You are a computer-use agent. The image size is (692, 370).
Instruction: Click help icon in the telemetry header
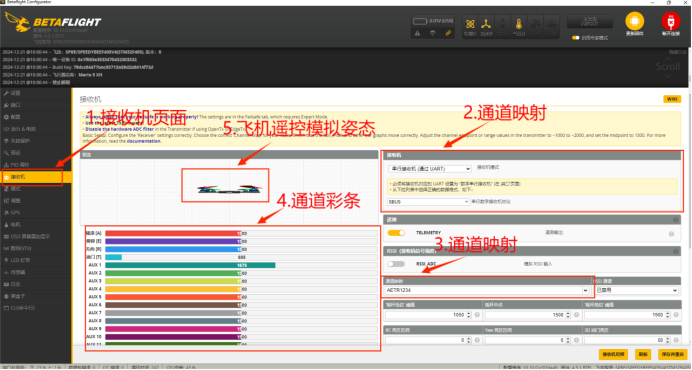coord(676,220)
